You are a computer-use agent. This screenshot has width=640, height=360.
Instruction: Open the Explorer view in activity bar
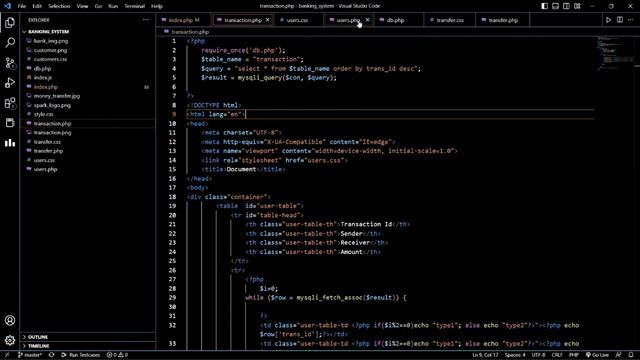click(10, 22)
